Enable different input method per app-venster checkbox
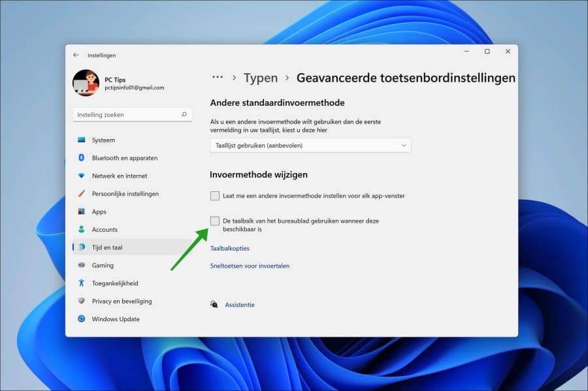Viewport: 588px width, 391px height. click(x=215, y=196)
